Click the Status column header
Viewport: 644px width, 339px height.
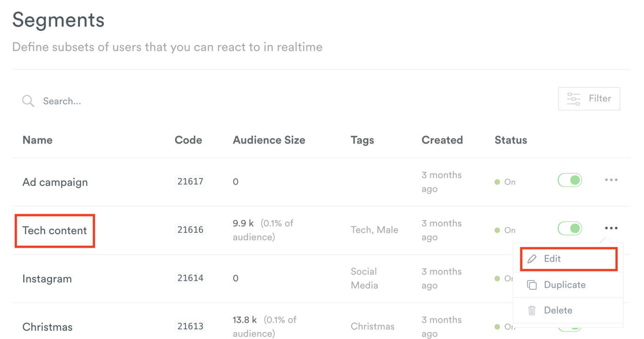(x=511, y=140)
